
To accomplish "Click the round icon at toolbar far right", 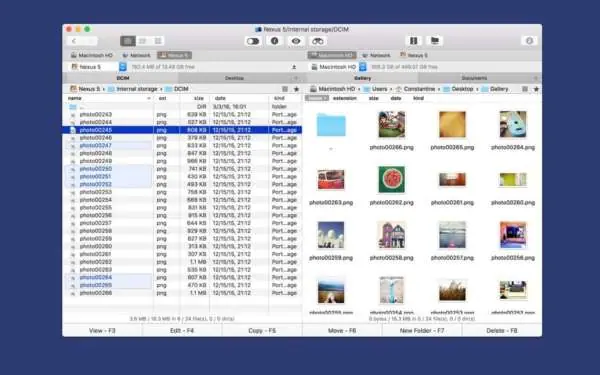I will 529,41.
